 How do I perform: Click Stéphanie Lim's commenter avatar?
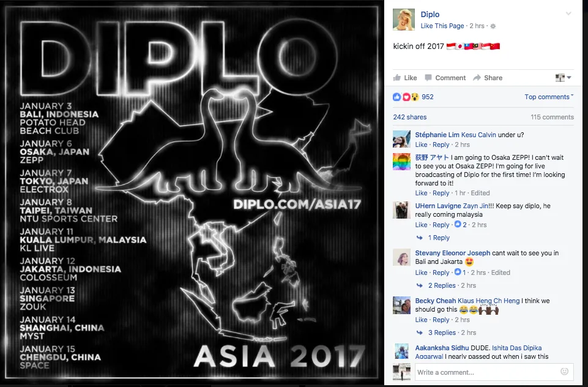pos(401,139)
